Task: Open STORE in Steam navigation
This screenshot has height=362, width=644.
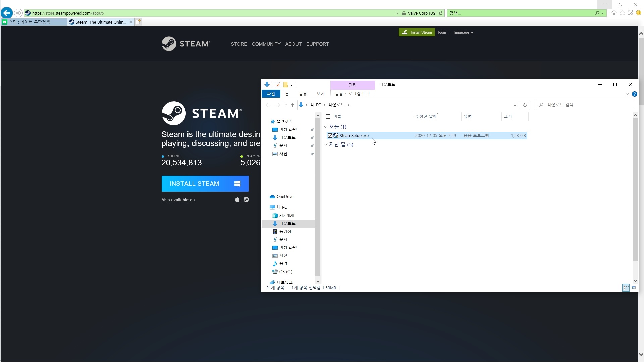Action: [239, 44]
